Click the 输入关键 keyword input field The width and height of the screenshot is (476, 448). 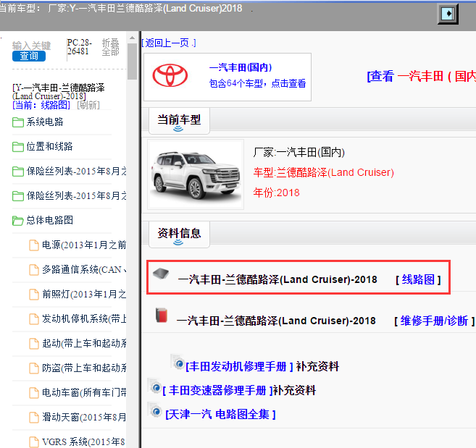pyautogui.click(x=31, y=46)
